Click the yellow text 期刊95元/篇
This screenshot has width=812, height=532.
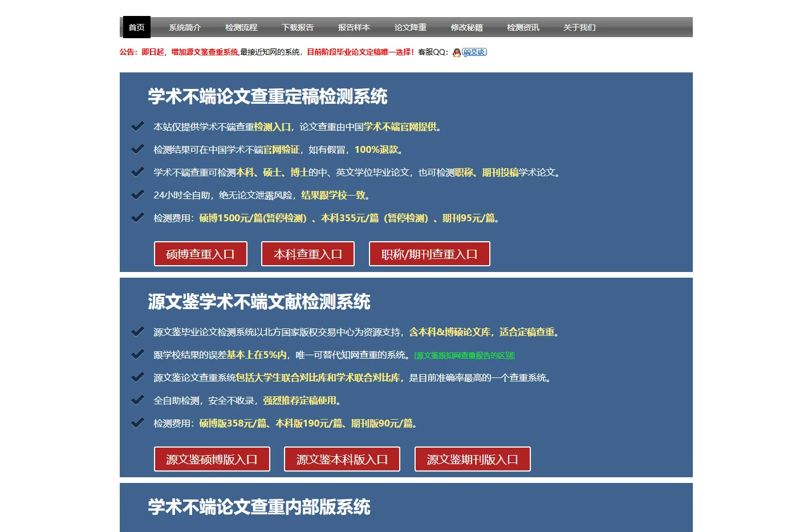(469, 218)
